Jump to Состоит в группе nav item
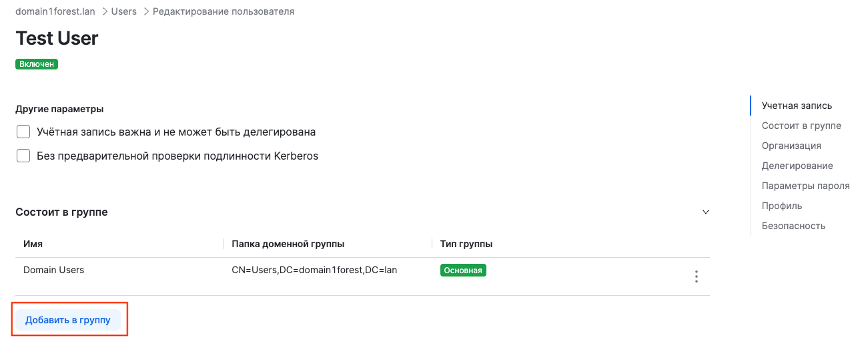 pos(801,126)
